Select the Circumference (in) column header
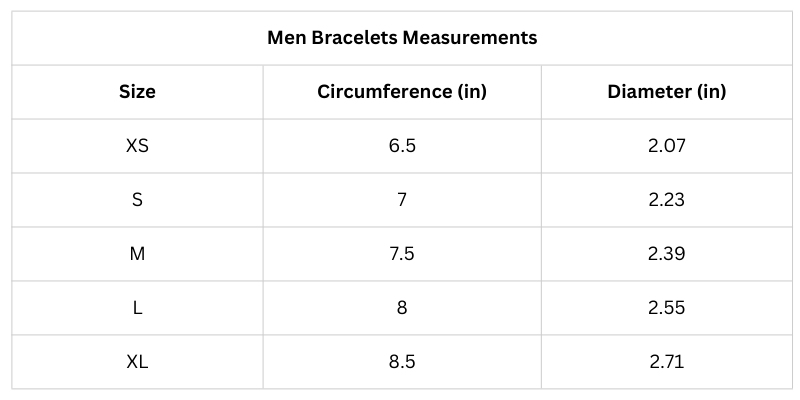800x400 pixels. (x=402, y=92)
